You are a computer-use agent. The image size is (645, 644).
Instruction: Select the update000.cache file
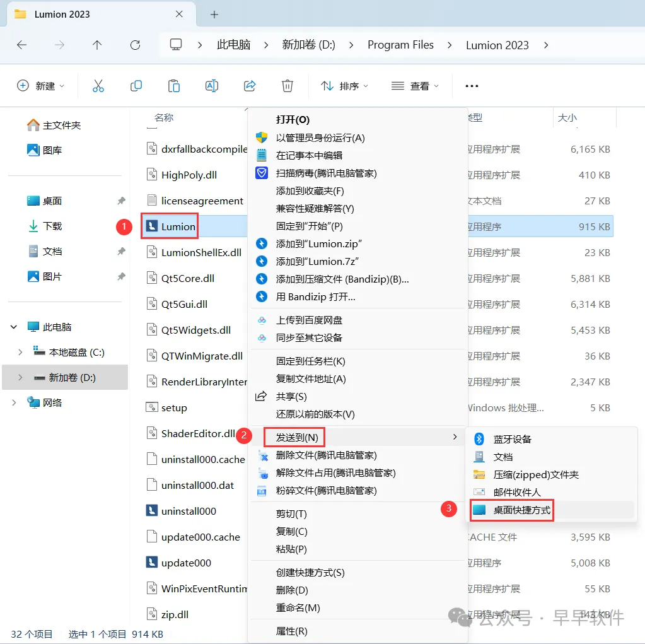193,537
